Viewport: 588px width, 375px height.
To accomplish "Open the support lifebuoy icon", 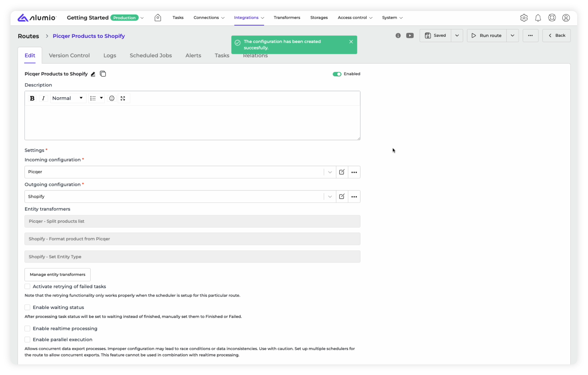I will click(x=552, y=18).
